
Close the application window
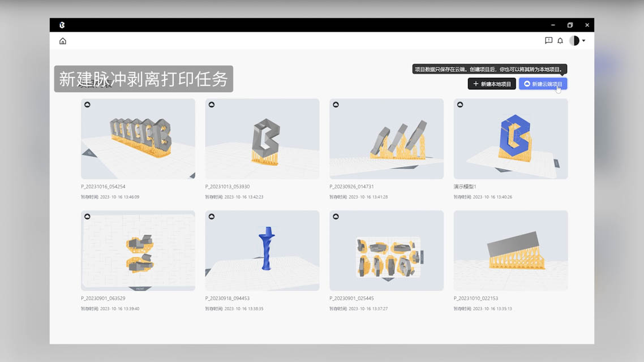(x=587, y=25)
